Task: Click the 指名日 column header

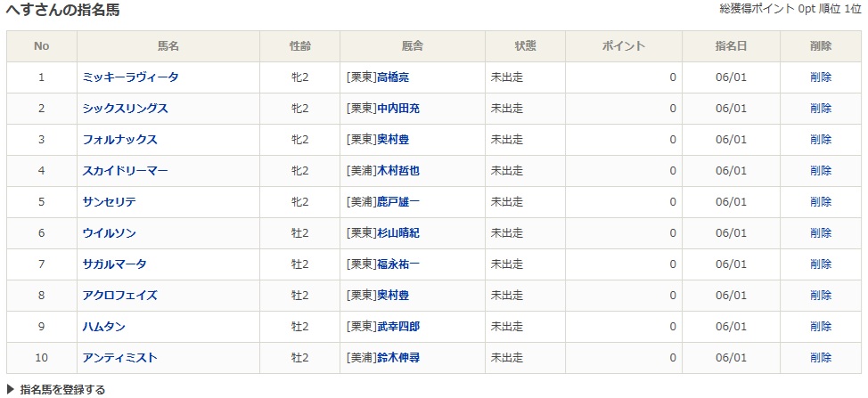Action: coord(732,46)
